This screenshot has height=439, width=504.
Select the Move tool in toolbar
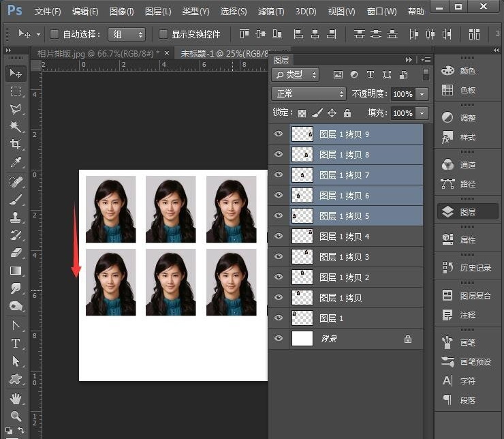click(16, 73)
